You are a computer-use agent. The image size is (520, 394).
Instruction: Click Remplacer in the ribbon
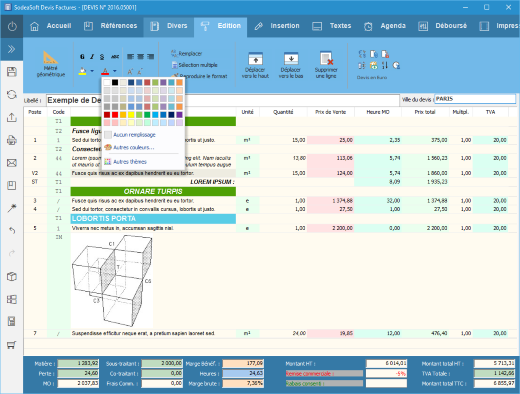186,53
